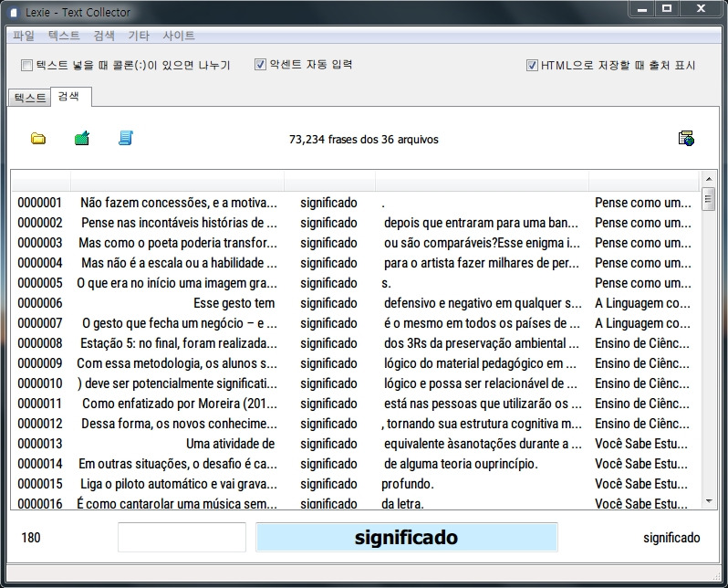Screen dimensions: 728x588
Task: Click "Uma atividade de" cell
Action: [x=230, y=444]
